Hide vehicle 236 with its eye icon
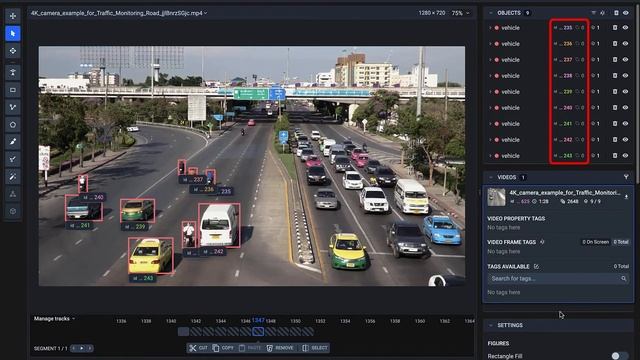The height and width of the screenshot is (360, 640). pyautogui.click(x=625, y=44)
